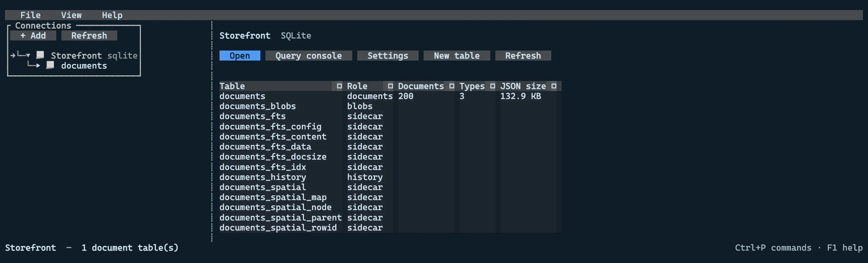Click the highlighted Open button
This screenshot has height=263, width=868.
[x=240, y=56]
